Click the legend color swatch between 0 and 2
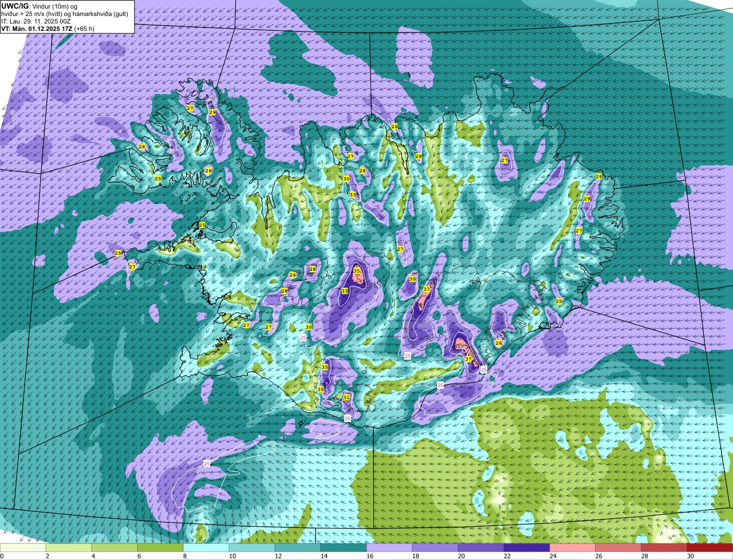This screenshot has width=733, height=560. coord(23,548)
